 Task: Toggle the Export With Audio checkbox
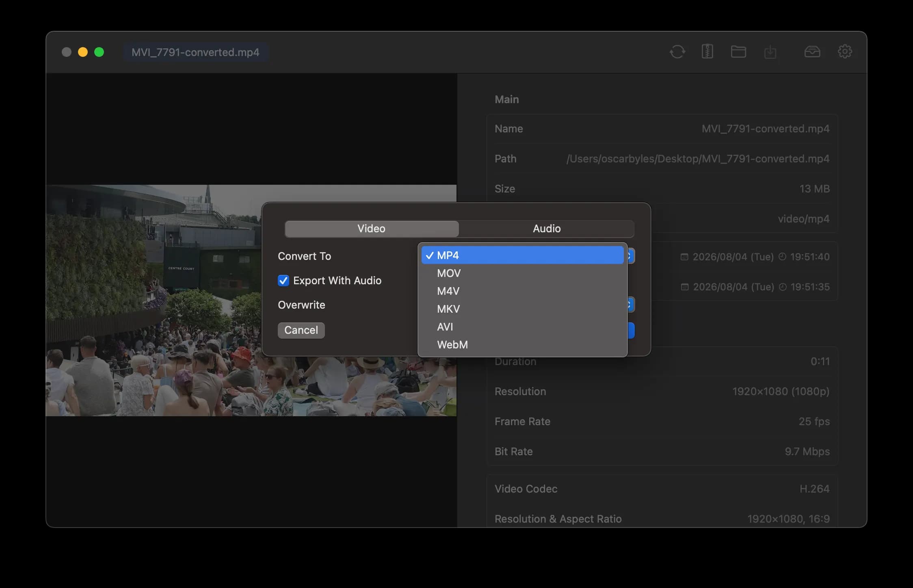click(283, 281)
